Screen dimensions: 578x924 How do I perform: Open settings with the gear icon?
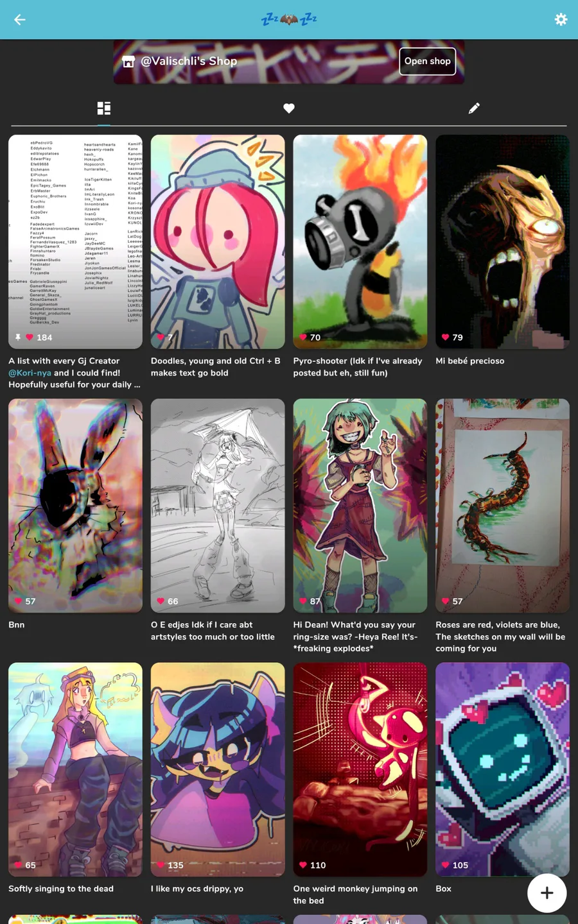[x=561, y=20]
